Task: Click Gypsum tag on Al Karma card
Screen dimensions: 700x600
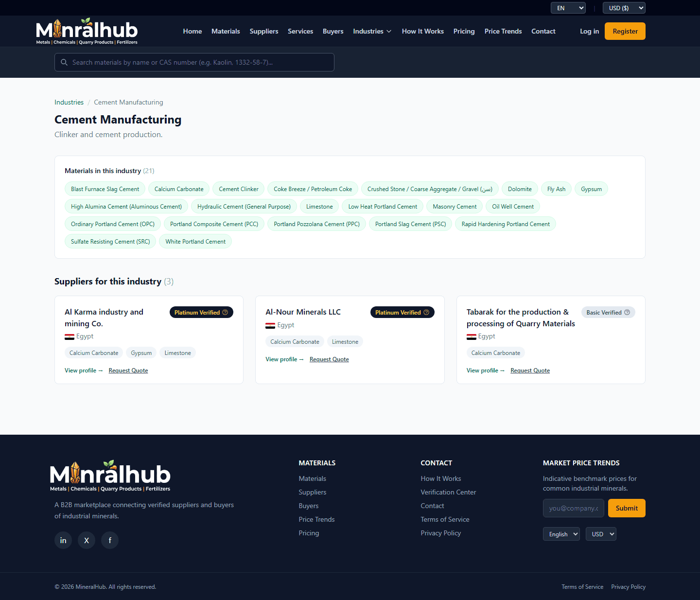Action: pyautogui.click(x=141, y=353)
